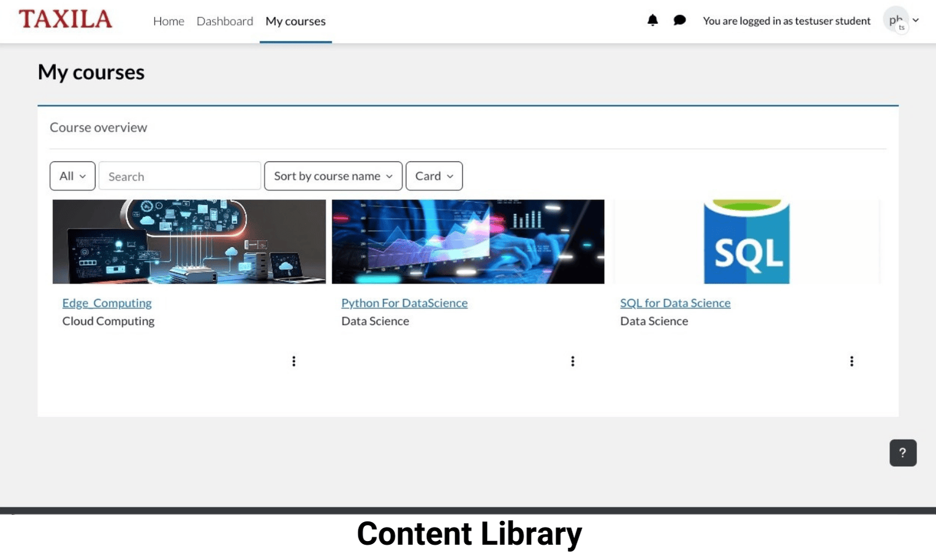Image resolution: width=936 pixels, height=560 pixels.
Task: Select the My courses tab
Action: point(295,21)
